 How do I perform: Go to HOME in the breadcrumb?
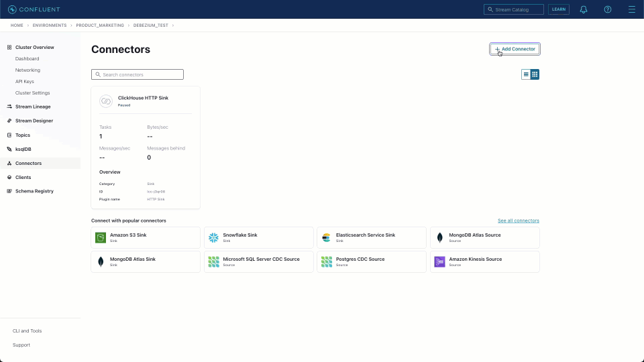pos(17,25)
